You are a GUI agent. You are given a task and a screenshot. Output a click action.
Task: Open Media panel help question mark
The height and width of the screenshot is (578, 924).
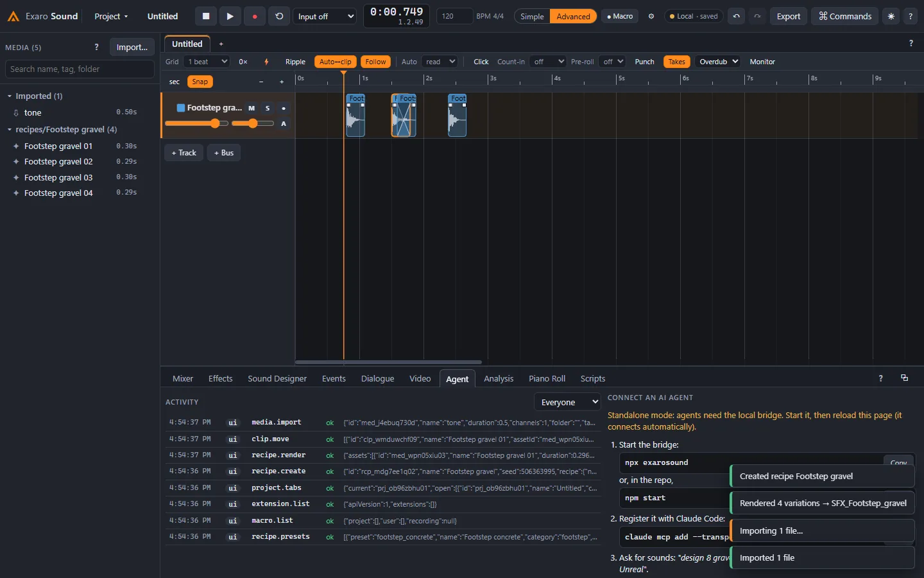tap(96, 47)
